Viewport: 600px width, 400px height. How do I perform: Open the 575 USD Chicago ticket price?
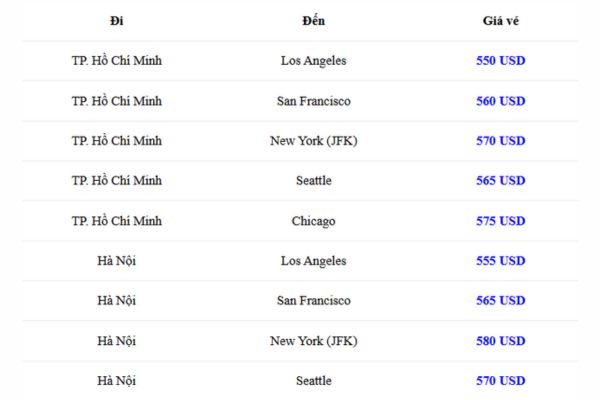501,221
